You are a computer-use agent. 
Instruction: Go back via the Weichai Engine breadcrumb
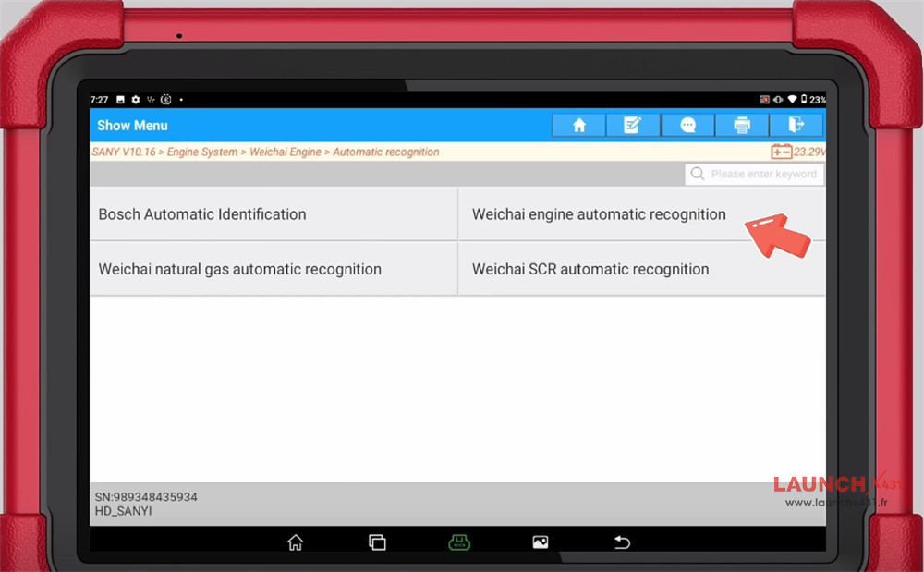pyautogui.click(x=286, y=152)
